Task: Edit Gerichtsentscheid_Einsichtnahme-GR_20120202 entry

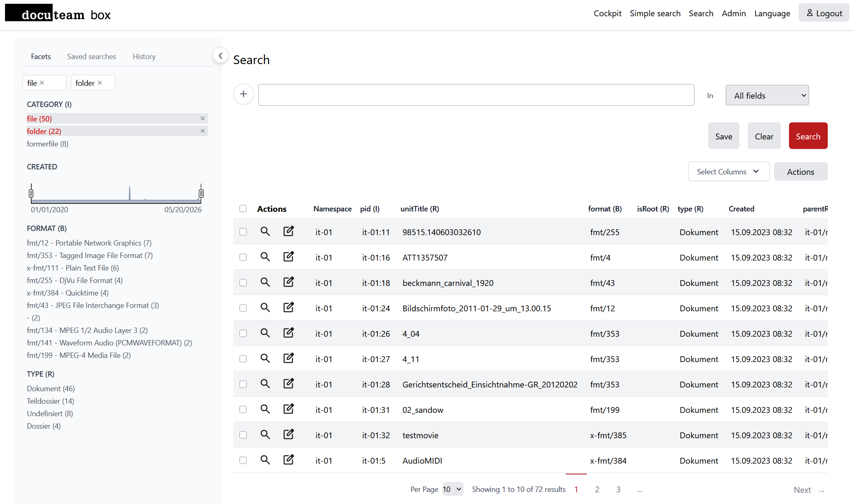Action: 289,383
